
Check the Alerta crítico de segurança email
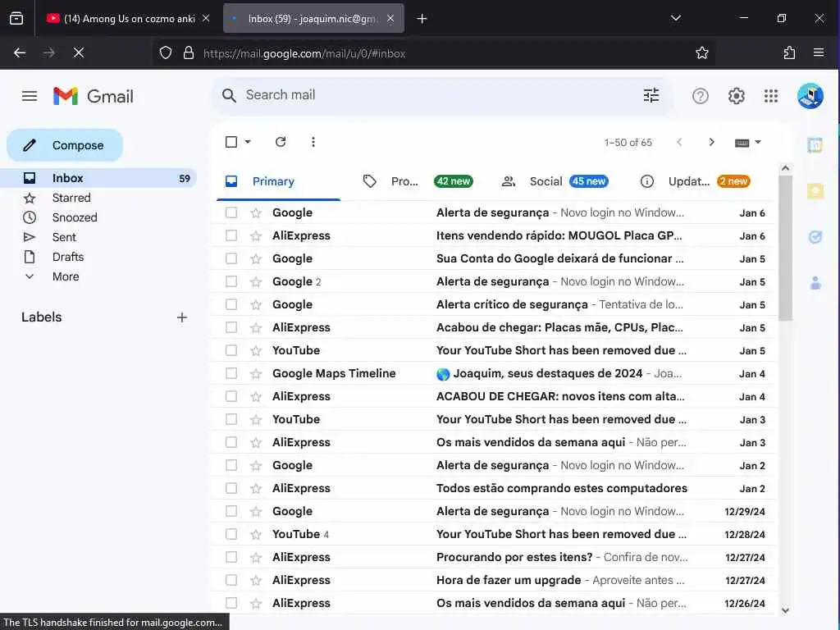[231, 304]
